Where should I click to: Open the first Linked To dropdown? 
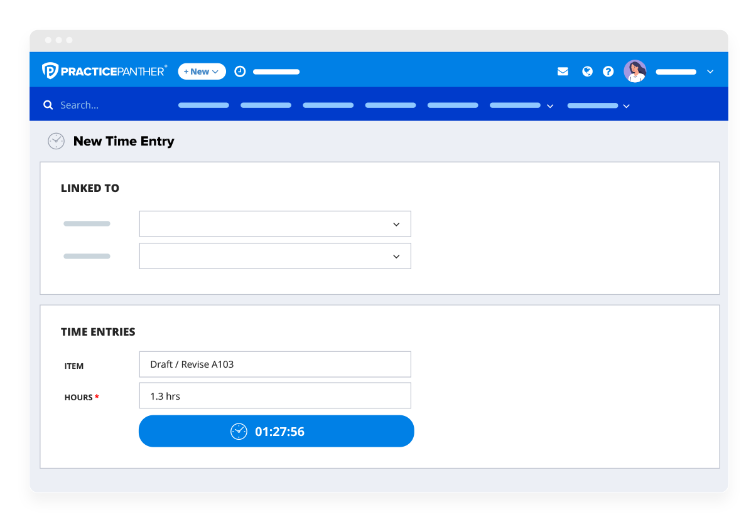click(275, 224)
